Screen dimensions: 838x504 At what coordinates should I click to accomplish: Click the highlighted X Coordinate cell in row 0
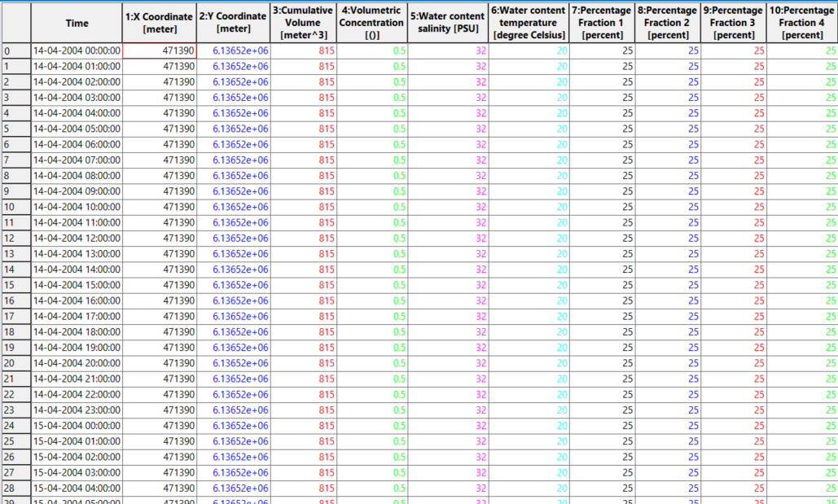pos(159,50)
